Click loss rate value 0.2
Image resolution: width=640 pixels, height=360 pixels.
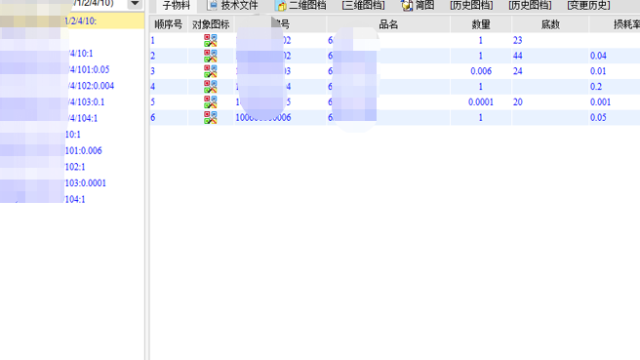tap(596, 87)
